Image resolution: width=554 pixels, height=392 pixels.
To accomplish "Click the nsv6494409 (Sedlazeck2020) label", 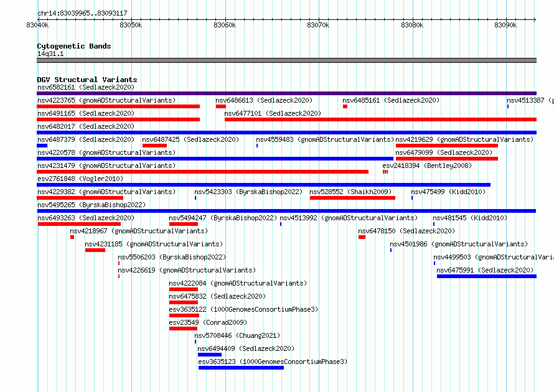I will pos(246,348).
